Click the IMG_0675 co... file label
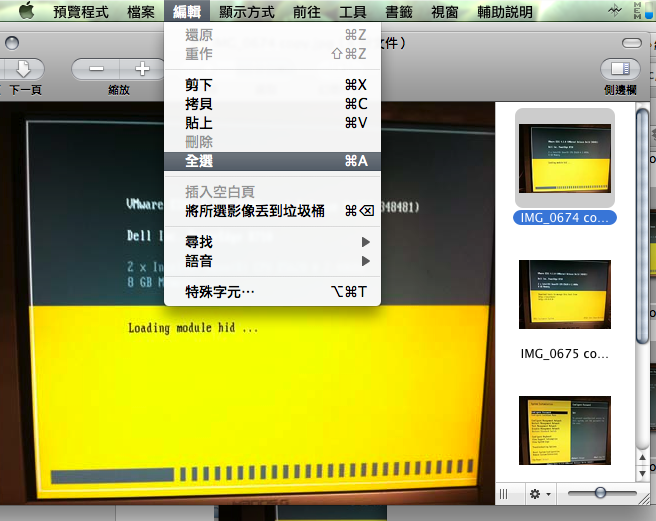The image size is (656, 521). [x=564, y=354]
